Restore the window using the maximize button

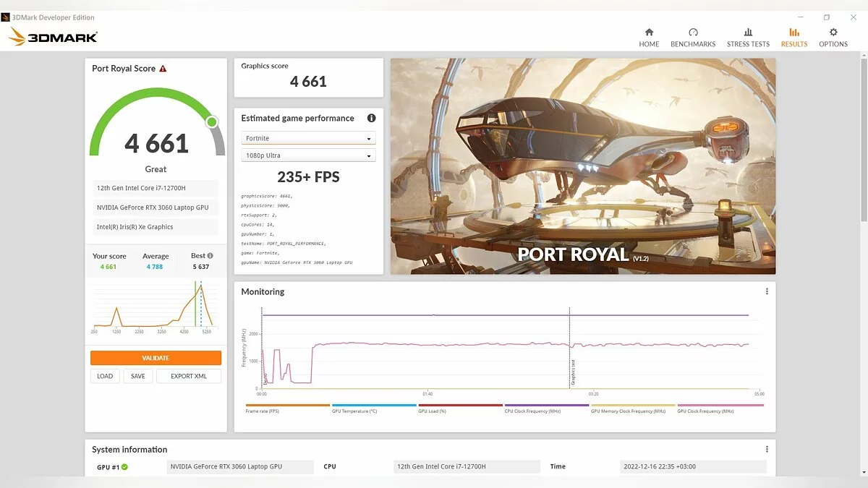[827, 17]
